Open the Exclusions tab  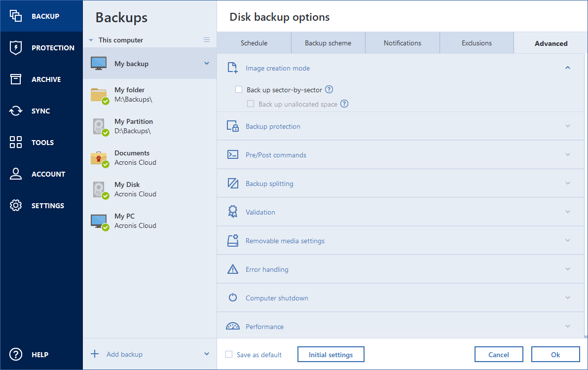pos(477,43)
